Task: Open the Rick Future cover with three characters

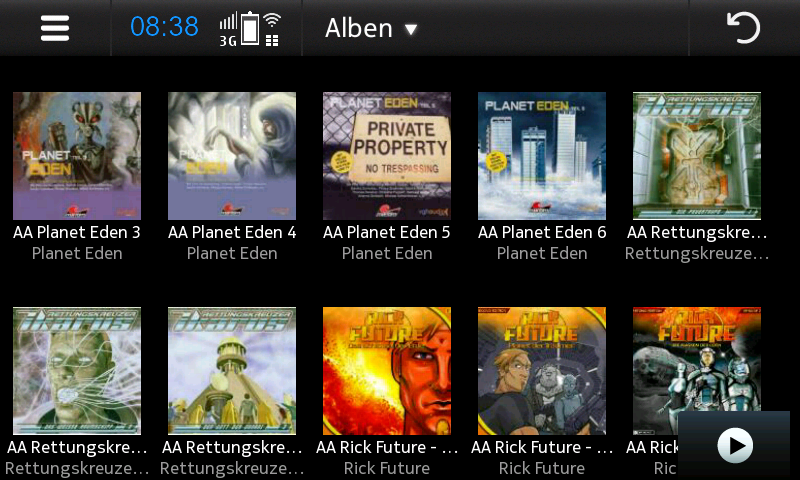Action: pyautogui.click(x=542, y=371)
